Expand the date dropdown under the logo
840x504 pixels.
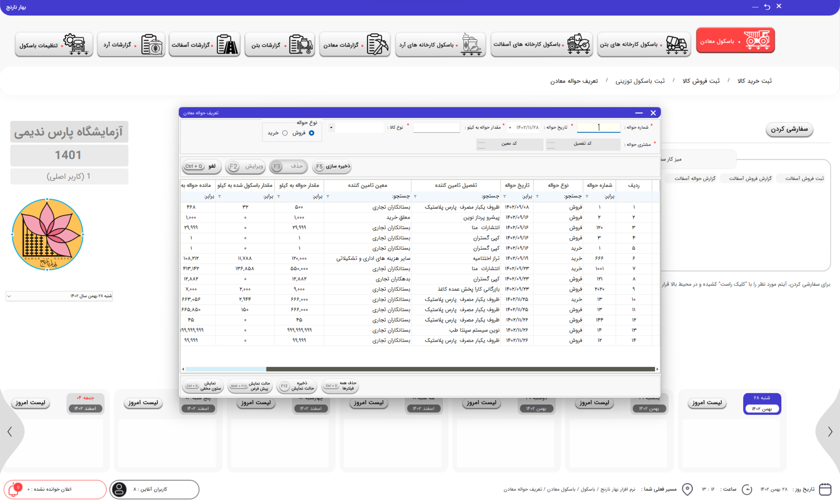coord(9,296)
